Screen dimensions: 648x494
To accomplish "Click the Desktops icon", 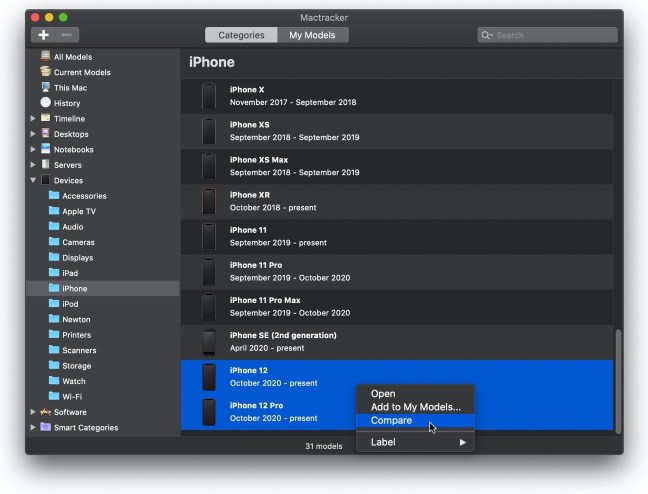I will [45, 133].
